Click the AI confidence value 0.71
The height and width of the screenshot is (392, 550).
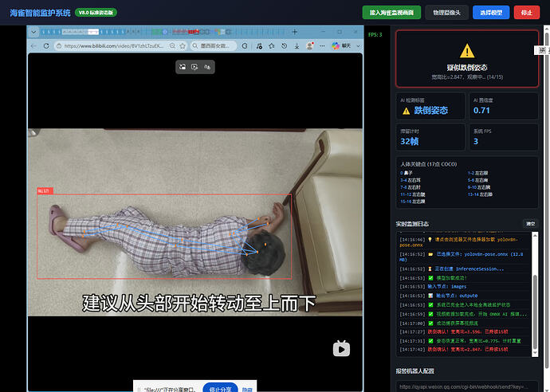(x=481, y=111)
